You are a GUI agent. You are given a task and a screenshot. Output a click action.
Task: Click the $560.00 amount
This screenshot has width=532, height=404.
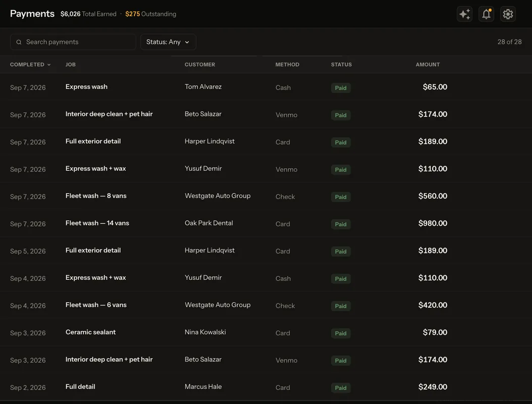(433, 196)
